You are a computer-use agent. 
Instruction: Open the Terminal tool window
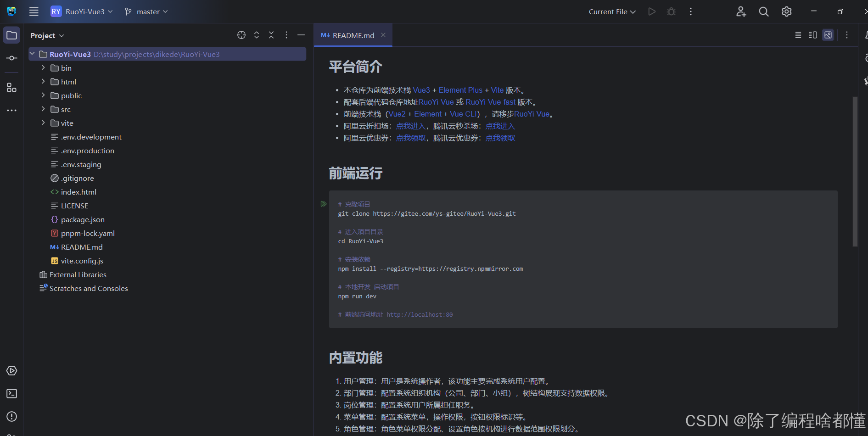coord(11,394)
